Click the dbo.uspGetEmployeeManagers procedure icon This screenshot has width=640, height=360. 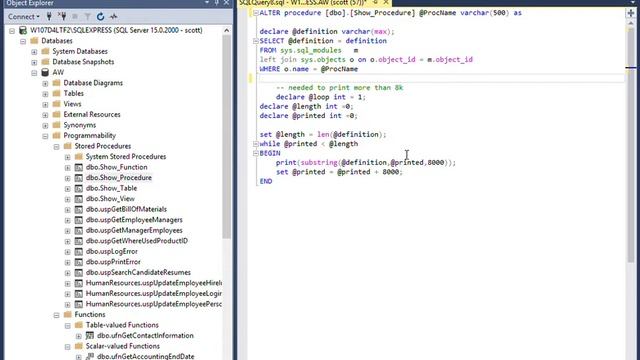pyautogui.click(x=78, y=220)
